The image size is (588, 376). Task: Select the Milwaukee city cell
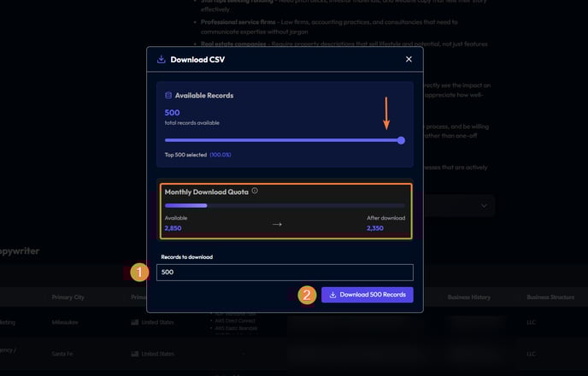(x=65, y=322)
